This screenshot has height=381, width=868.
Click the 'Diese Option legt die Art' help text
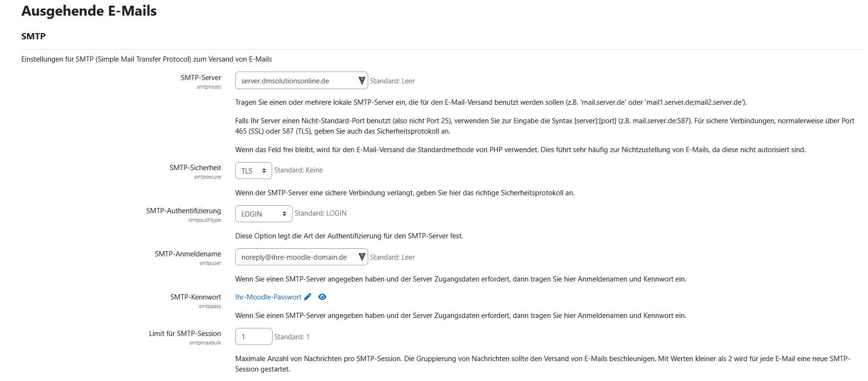[349, 236]
